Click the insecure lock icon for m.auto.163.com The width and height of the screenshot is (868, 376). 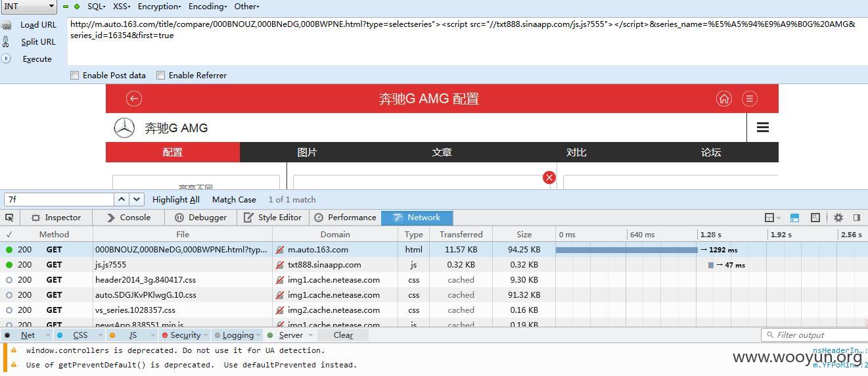[x=280, y=250]
